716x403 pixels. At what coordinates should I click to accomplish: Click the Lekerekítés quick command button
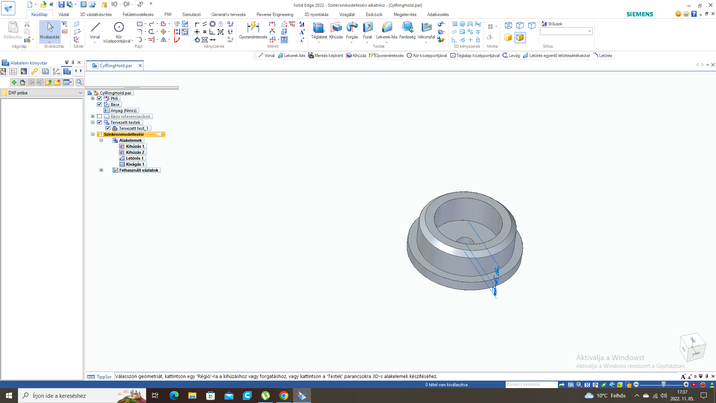pyautogui.click(x=292, y=56)
